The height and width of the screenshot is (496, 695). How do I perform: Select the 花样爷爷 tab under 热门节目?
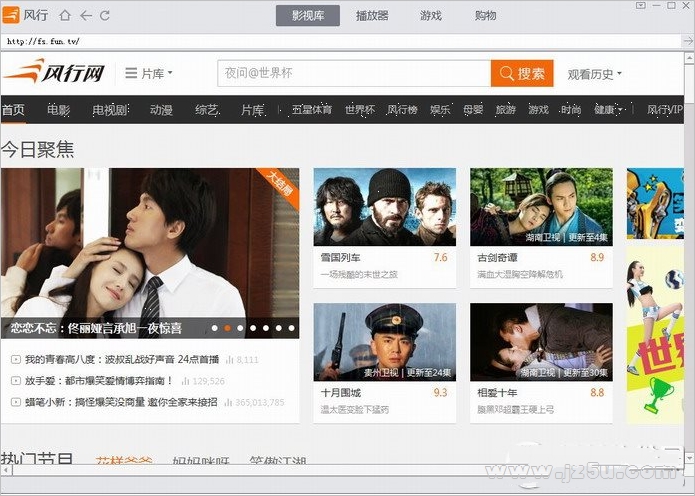[124, 460]
